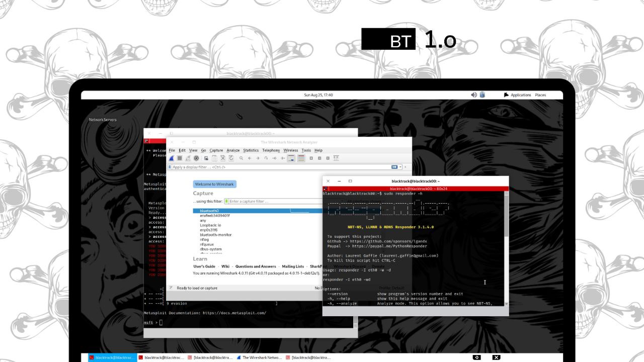644x362 pixels.
Task: Open the display filter history dropdown arrow
Action: point(400,167)
